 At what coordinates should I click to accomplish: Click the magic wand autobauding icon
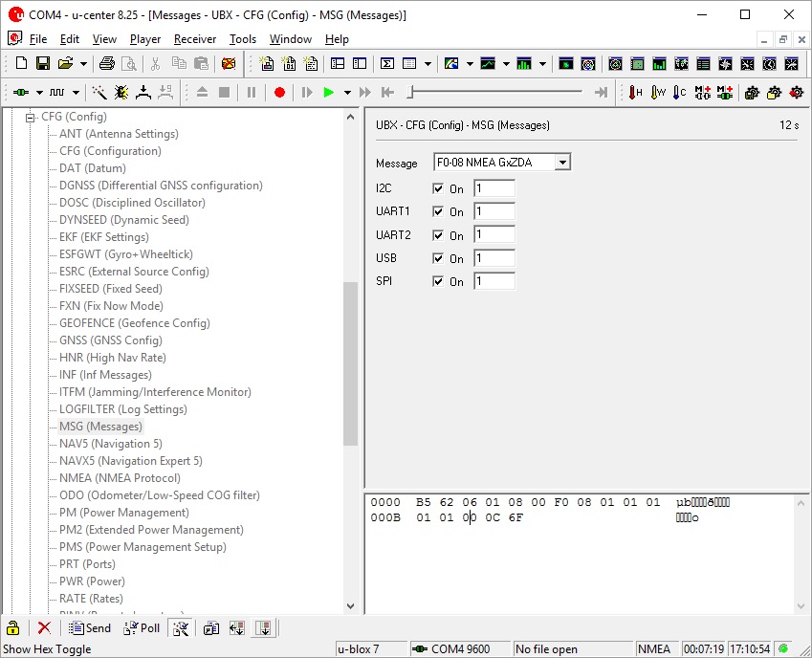click(99, 93)
